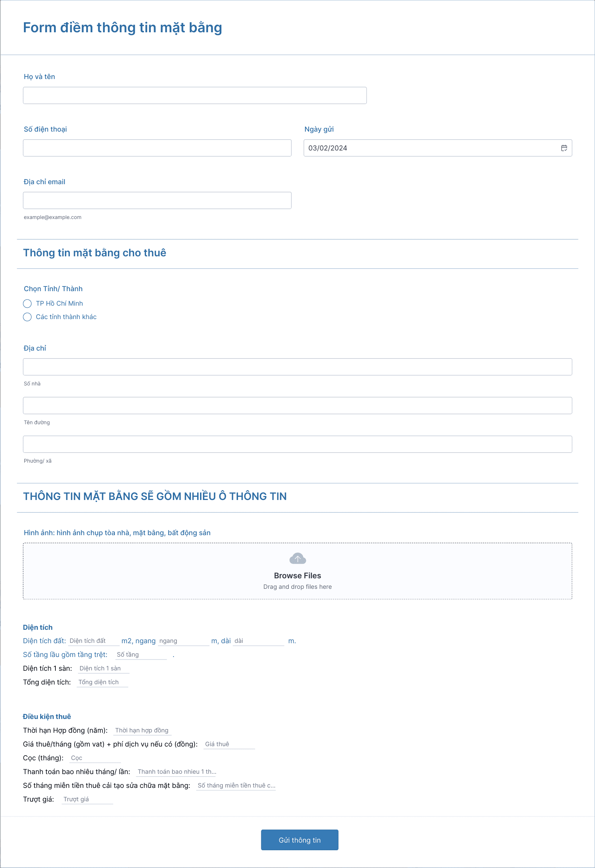Focus the ngang width input
The height and width of the screenshot is (868, 595).
(183, 641)
